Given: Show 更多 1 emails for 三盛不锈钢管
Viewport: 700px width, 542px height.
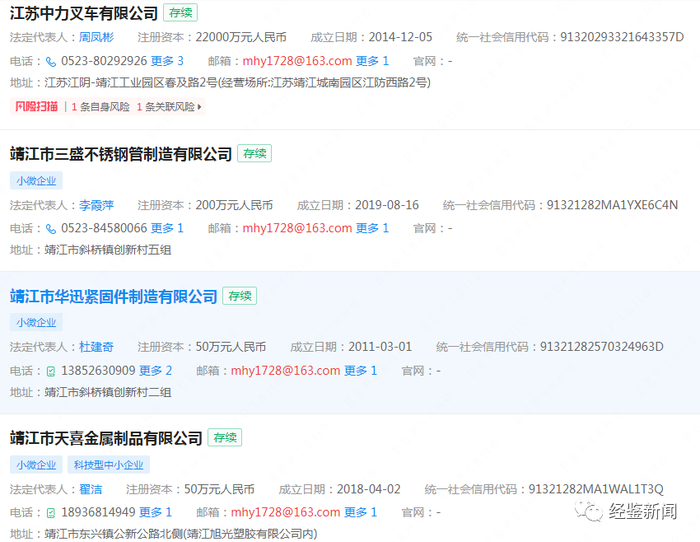Looking at the screenshot, I should (372, 228).
